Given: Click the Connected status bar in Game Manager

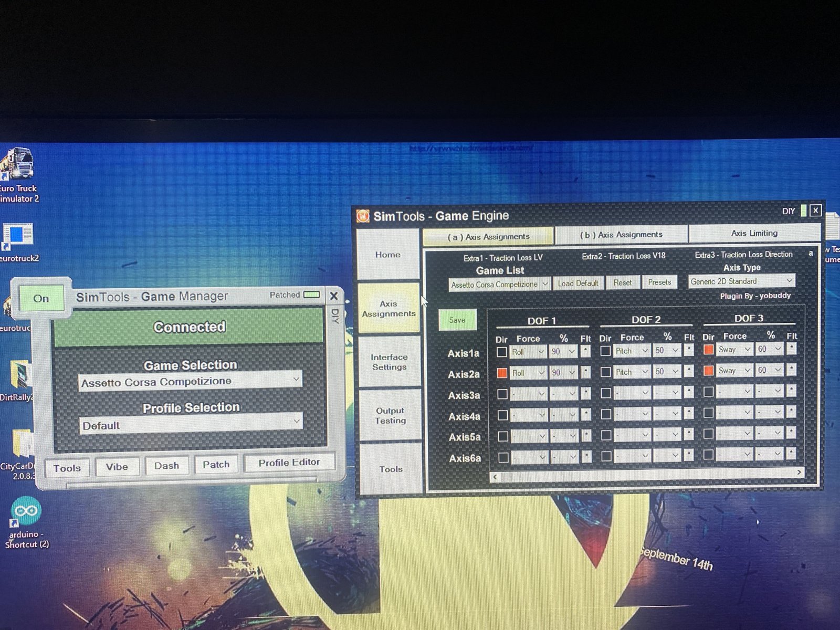Looking at the screenshot, I should pyautogui.click(x=189, y=327).
